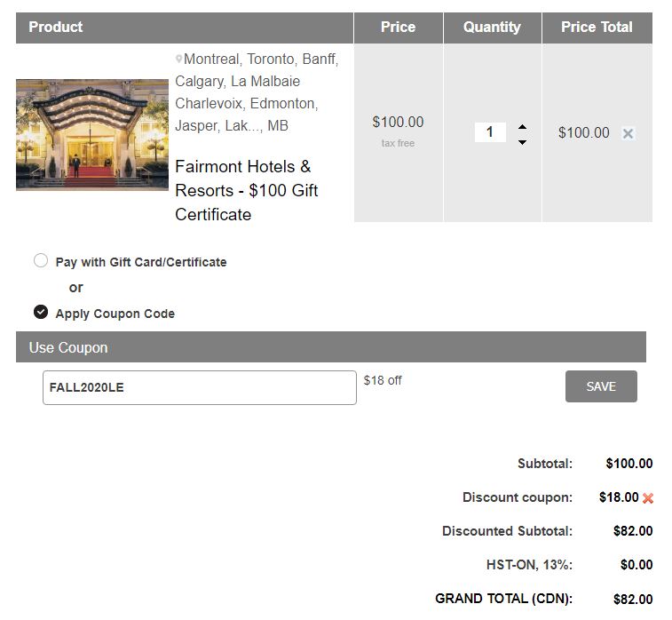The height and width of the screenshot is (620, 672).
Task: Decrease quantity with the down arrow
Action: click(x=522, y=142)
